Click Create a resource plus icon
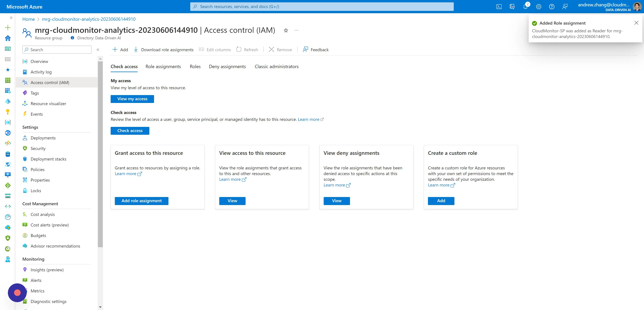Image resolution: width=644 pixels, height=310 pixels. tap(8, 27)
